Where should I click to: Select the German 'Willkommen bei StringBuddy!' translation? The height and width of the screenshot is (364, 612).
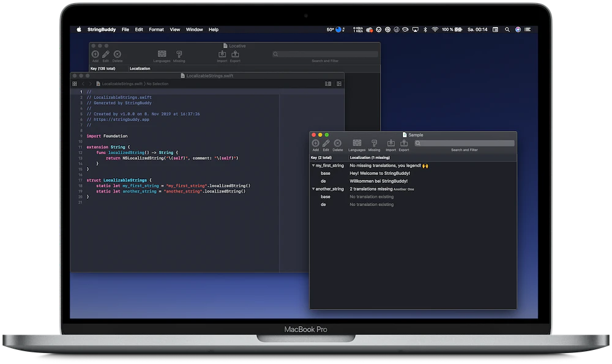point(383,181)
